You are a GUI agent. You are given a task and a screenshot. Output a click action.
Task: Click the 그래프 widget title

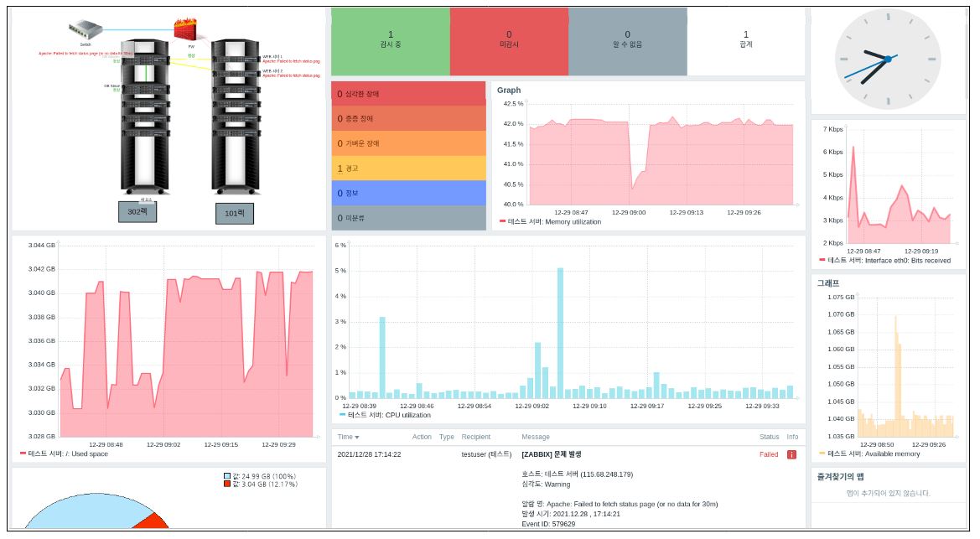coord(828,282)
